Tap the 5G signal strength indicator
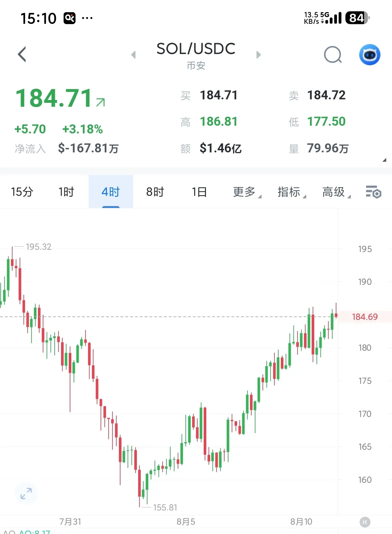This screenshot has width=392, height=534. (331, 18)
